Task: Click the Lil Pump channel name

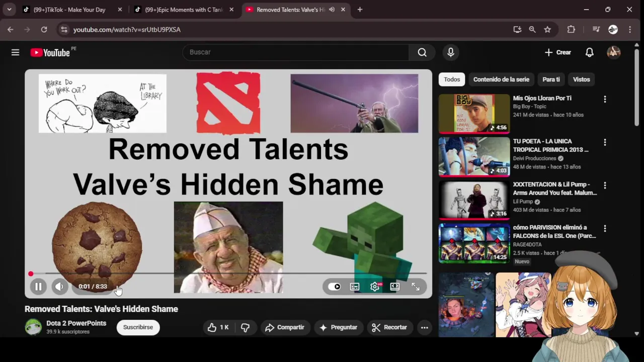Action: tap(523, 202)
